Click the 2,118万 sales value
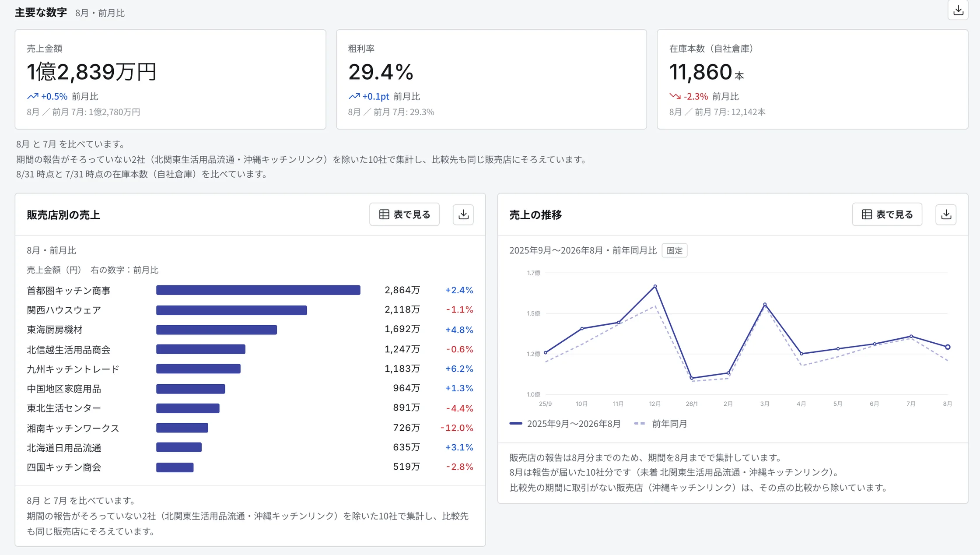Viewport: 980px width, 555px height. (x=402, y=309)
